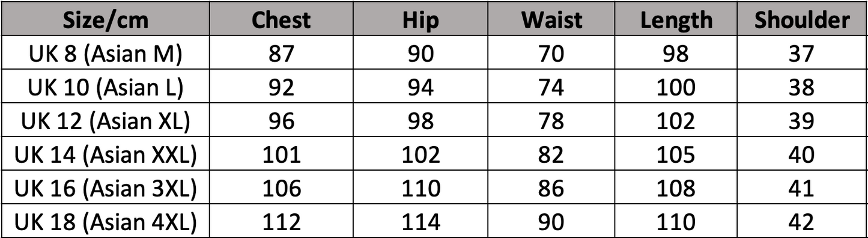This screenshot has height=238, width=868.
Task: Select the hip value 94 cell
Action: (x=420, y=87)
